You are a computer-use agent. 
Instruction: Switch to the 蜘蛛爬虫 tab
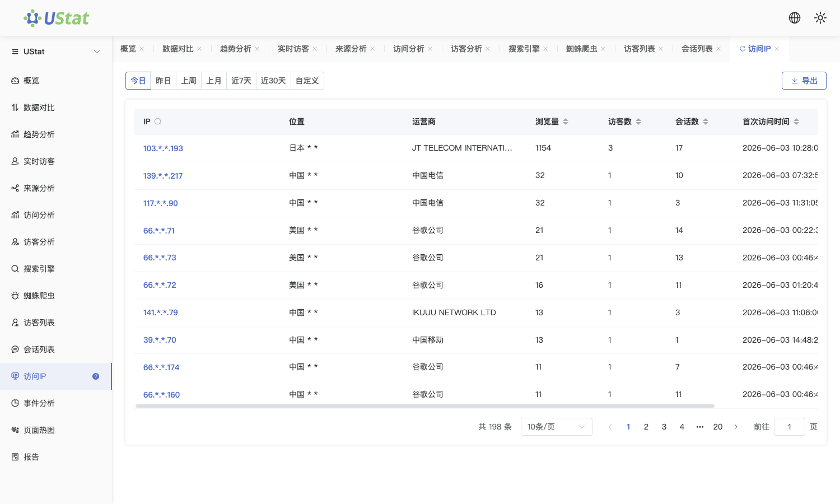coord(582,49)
